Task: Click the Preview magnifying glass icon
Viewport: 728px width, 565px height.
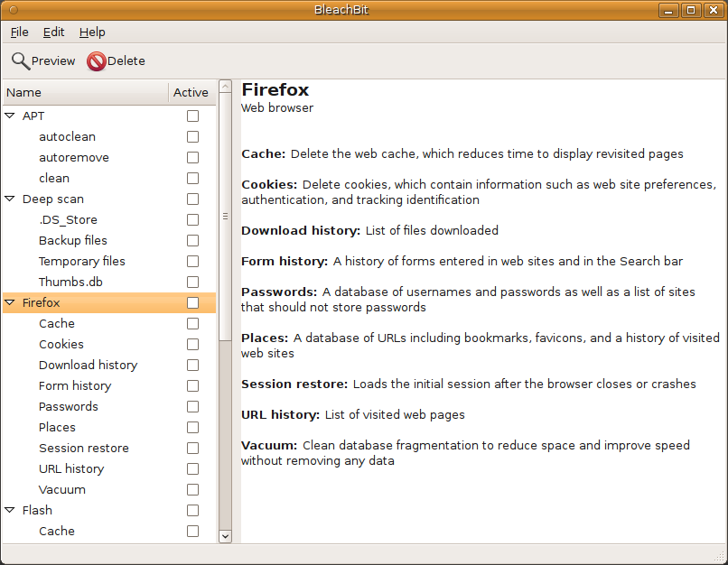Action: tap(21, 60)
